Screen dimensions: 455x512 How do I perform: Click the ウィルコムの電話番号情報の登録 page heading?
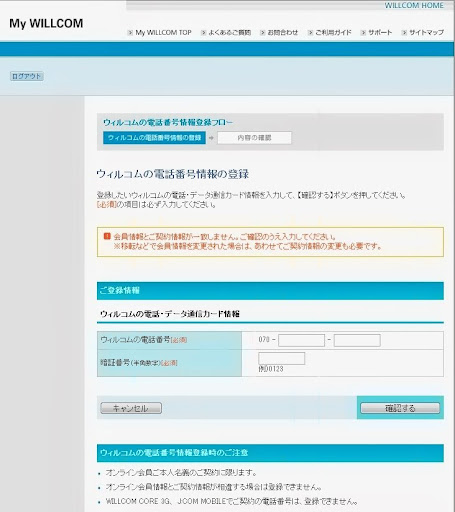[x=173, y=174]
